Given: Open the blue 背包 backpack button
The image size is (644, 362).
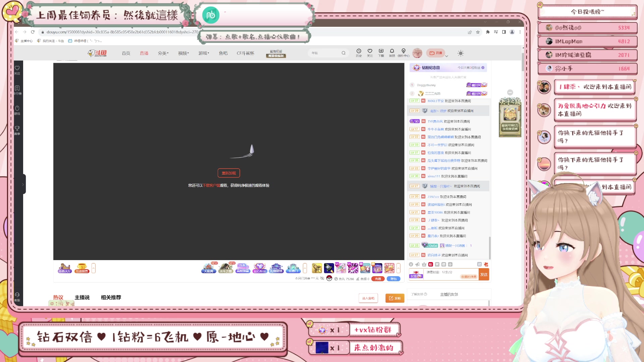Looking at the screenshot, I should click(393, 279).
